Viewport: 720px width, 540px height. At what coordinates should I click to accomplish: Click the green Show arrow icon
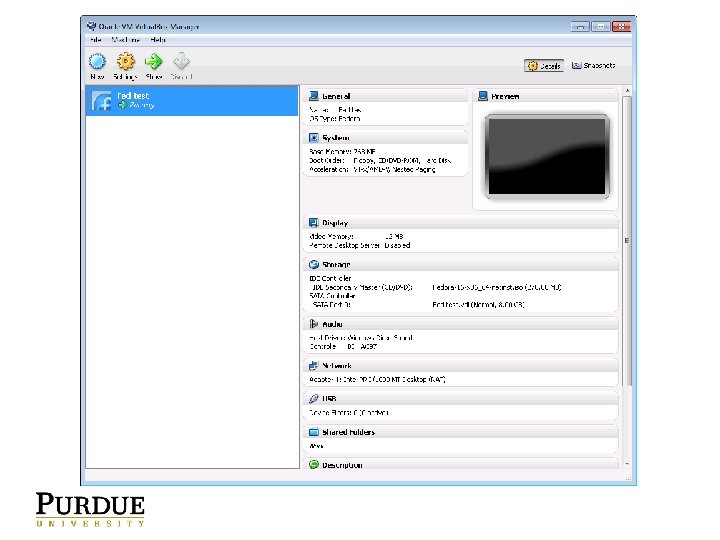pos(153,61)
